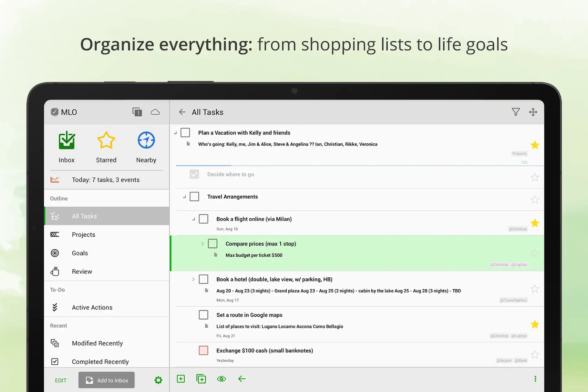Open Projects view in sidebar

click(x=107, y=234)
